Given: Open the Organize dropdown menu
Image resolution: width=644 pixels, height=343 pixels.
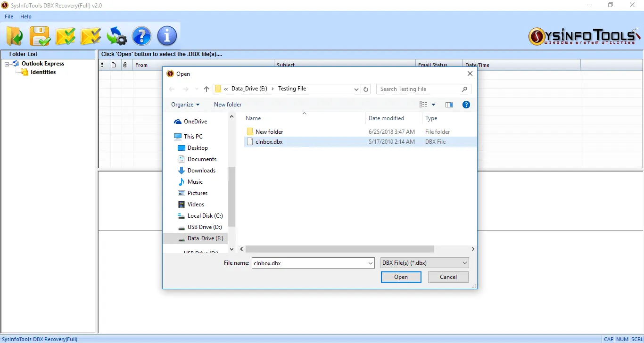Looking at the screenshot, I should (185, 105).
